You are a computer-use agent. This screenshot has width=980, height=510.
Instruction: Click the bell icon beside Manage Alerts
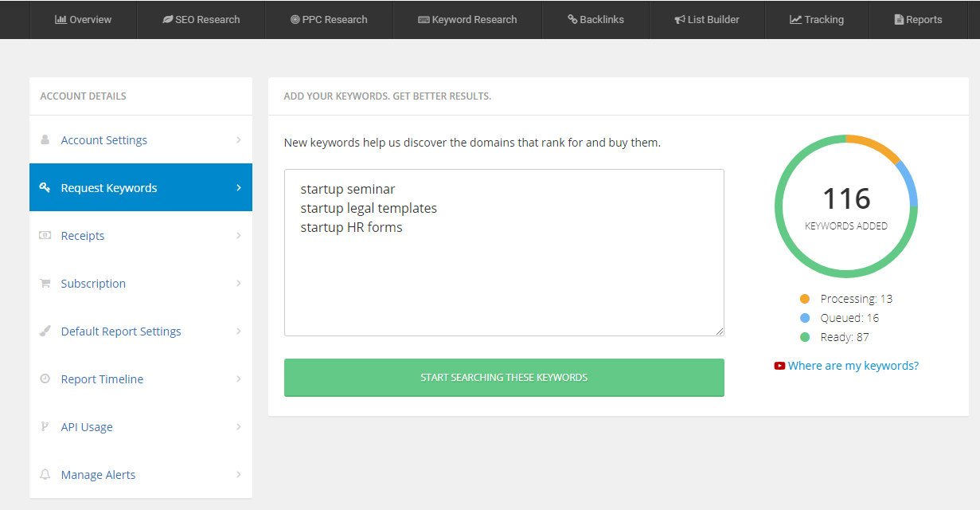click(x=45, y=474)
